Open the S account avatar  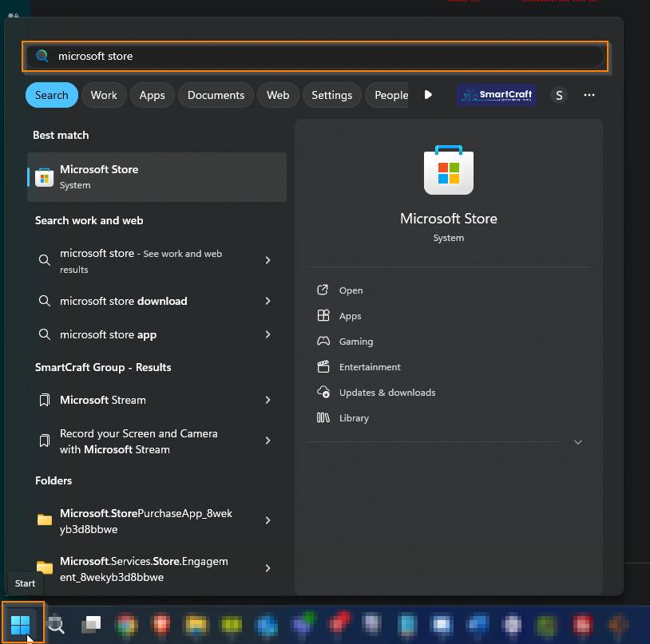[559, 95]
